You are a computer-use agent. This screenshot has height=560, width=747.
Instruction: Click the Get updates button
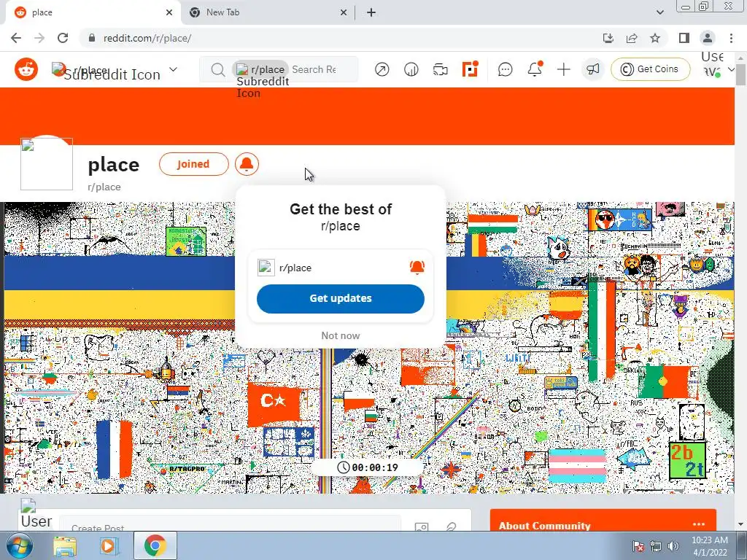tap(340, 298)
